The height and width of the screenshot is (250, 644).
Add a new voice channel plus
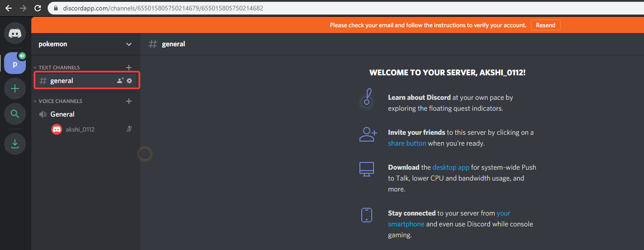point(129,101)
